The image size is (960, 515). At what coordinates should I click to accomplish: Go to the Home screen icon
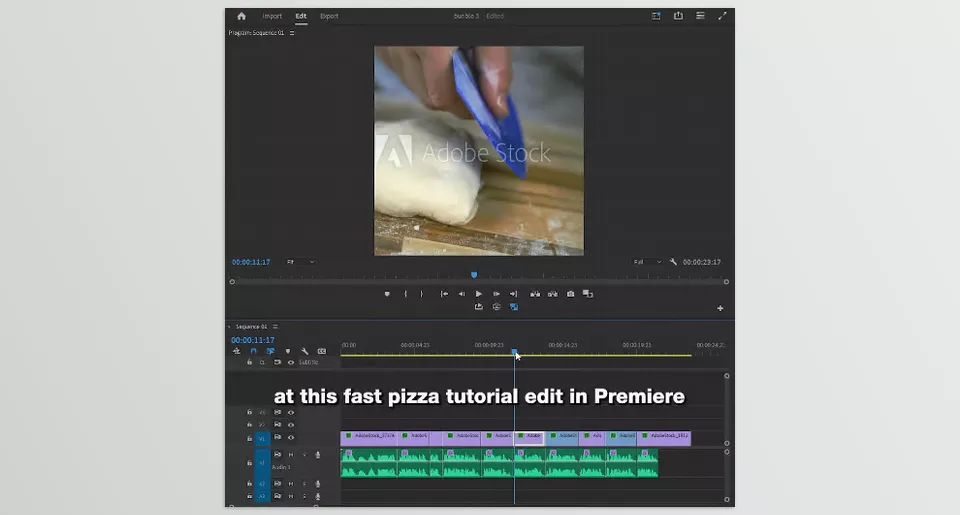(x=241, y=16)
